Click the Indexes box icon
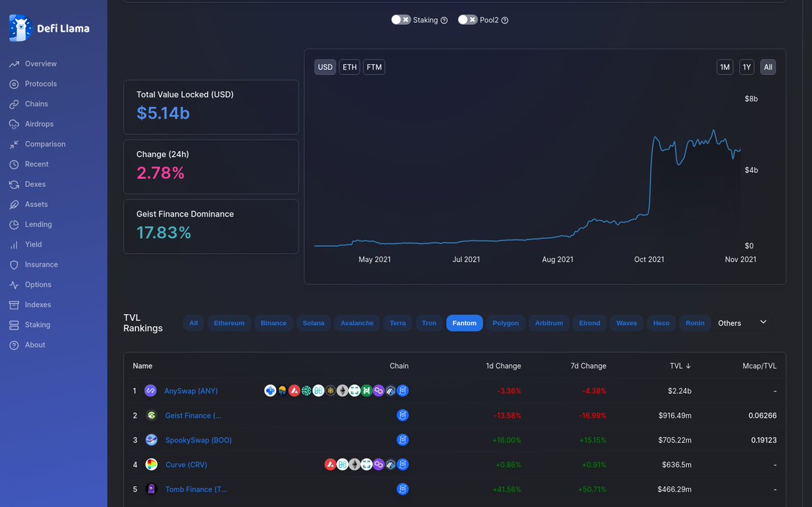Image resolution: width=812 pixels, height=507 pixels. 14,305
